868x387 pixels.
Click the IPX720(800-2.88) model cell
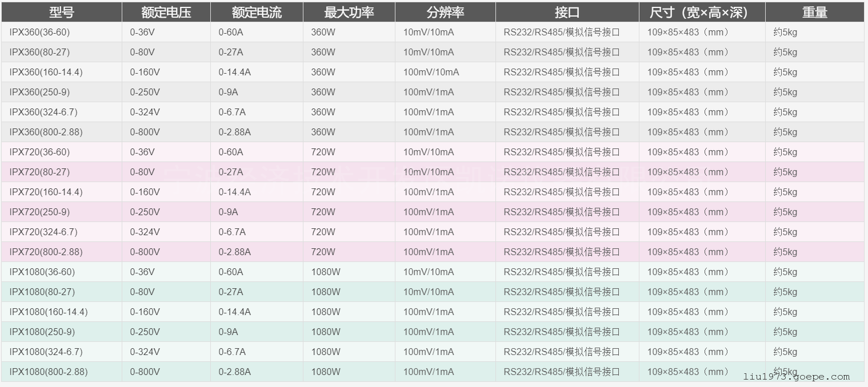[x=46, y=252]
